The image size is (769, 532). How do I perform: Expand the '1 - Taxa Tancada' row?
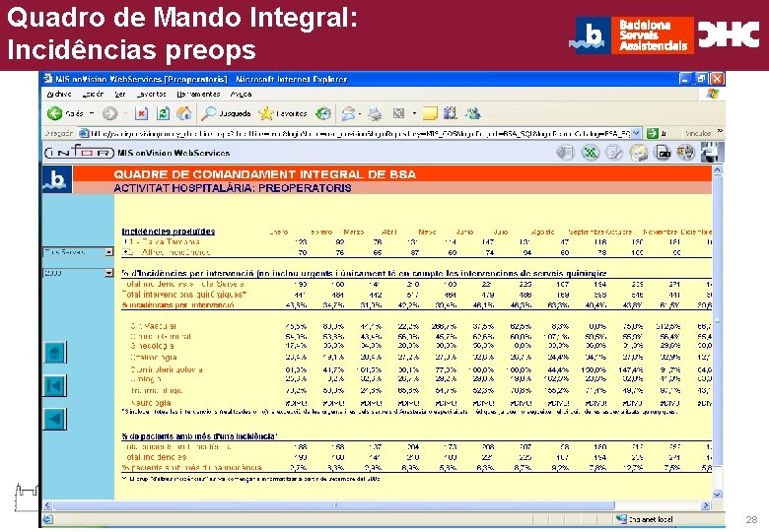click(126, 242)
